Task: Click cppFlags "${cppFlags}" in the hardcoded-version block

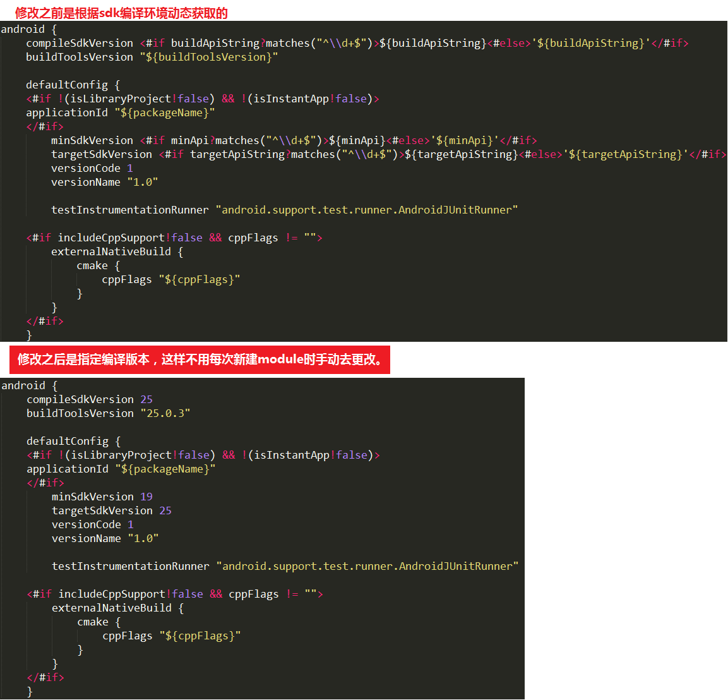Action: click(171, 636)
